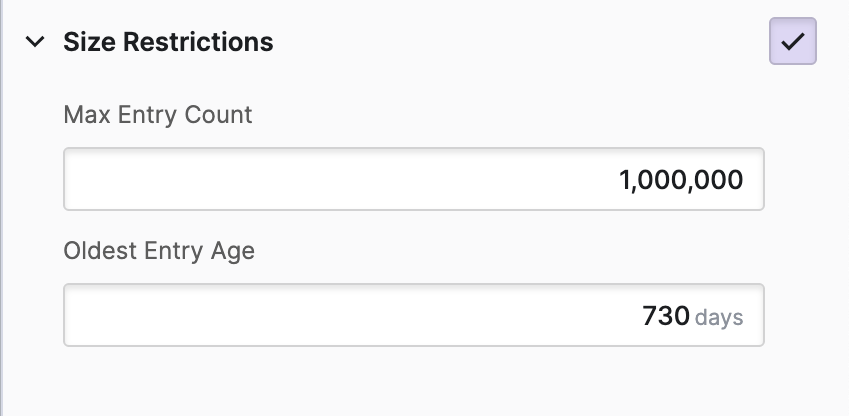This screenshot has height=416, width=849.
Task: Place cursor on the 1,000,000 value
Action: [x=681, y=181]
